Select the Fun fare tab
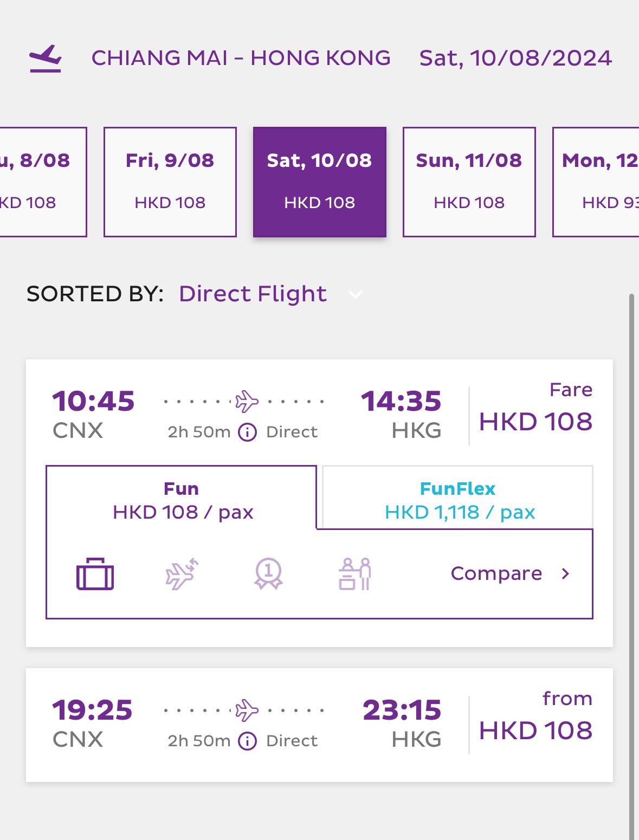Screen dimensions: 639x840 182,500
